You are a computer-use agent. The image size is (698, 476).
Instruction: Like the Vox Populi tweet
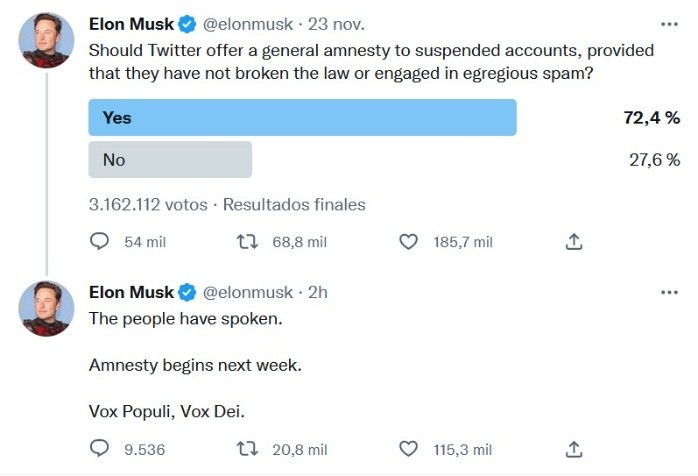(407, 449)
